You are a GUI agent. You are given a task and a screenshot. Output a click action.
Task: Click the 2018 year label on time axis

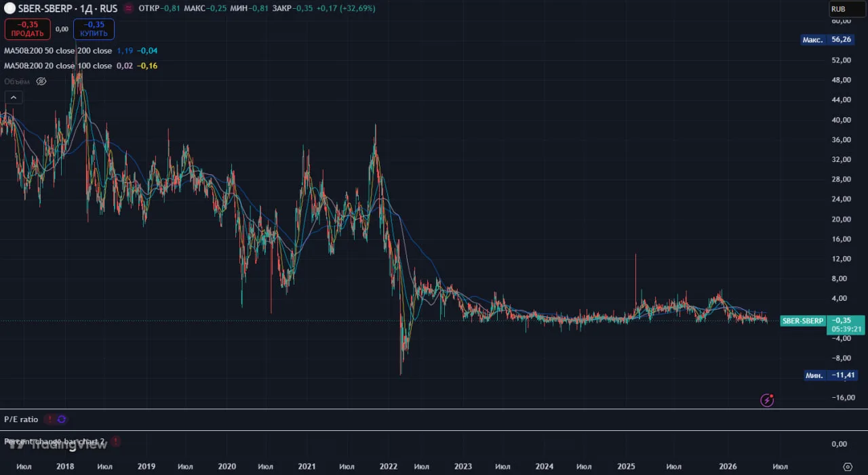pyautogui.click(x=65, y=466)
